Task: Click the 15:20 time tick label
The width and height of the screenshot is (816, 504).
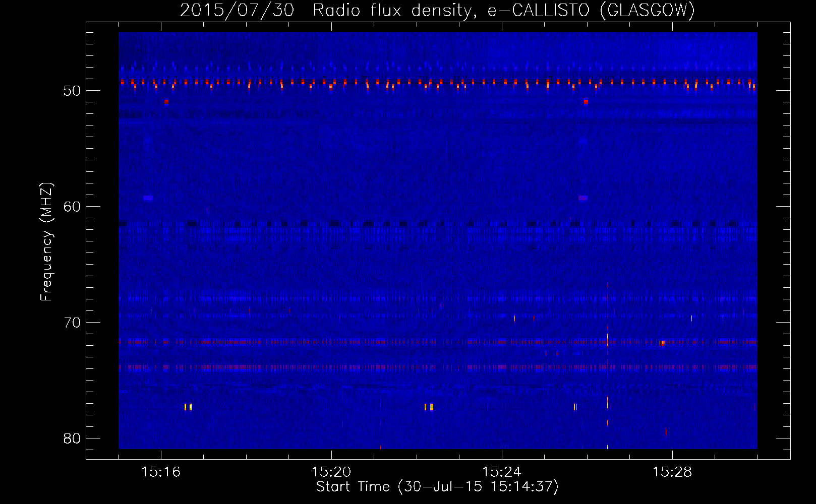Action: 331,472
